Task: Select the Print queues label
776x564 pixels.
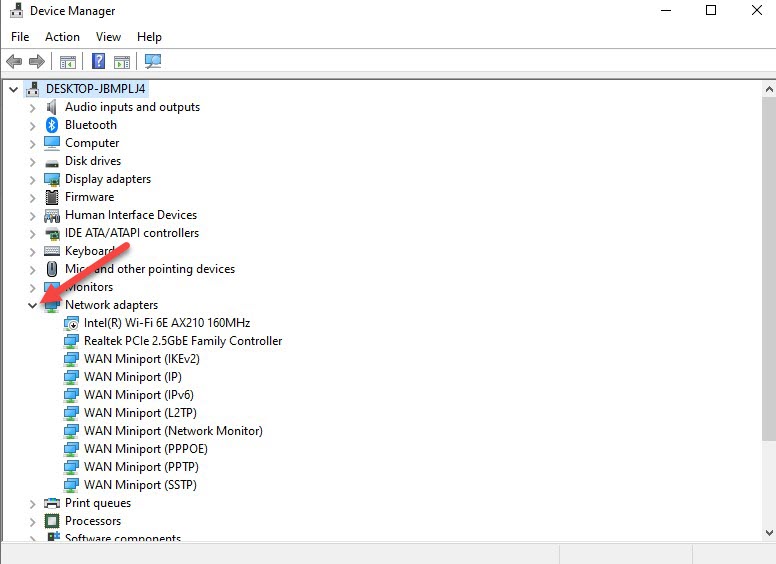Action: 98,503
